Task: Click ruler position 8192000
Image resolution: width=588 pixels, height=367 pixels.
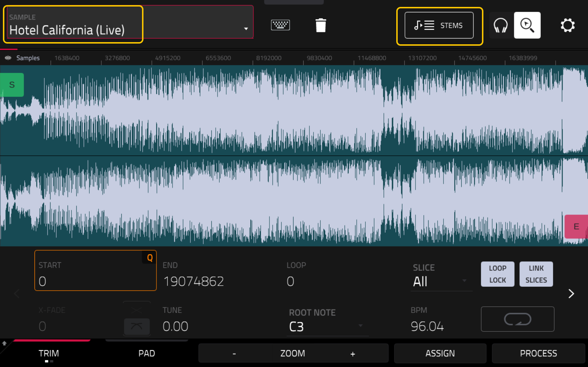Action: click(x=269, y=58)
